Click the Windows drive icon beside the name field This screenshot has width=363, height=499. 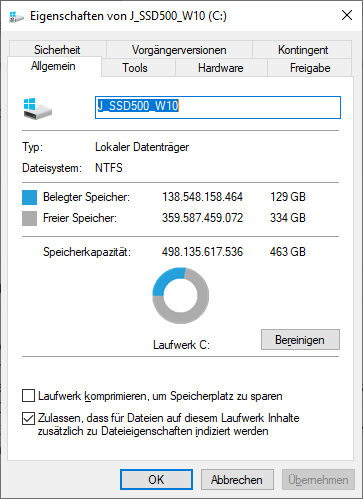(x=38, y=109)
